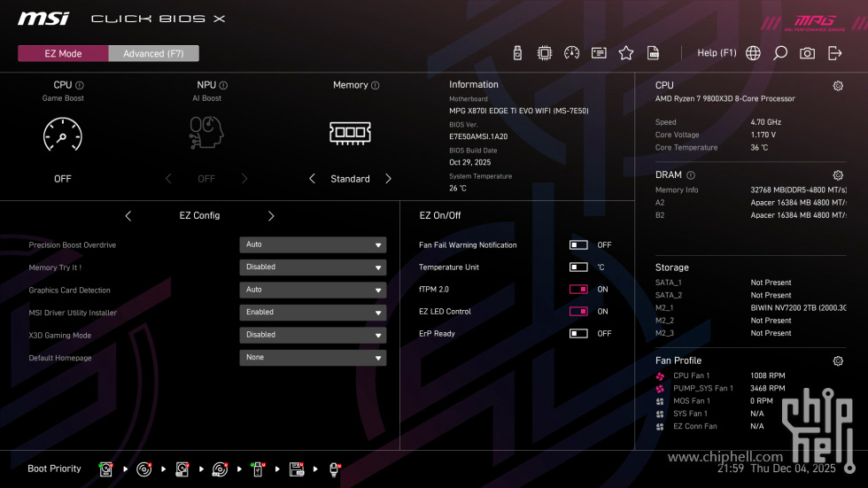Open the search magnifier icon
Viewport: 868px width, 488px height.
780,53
